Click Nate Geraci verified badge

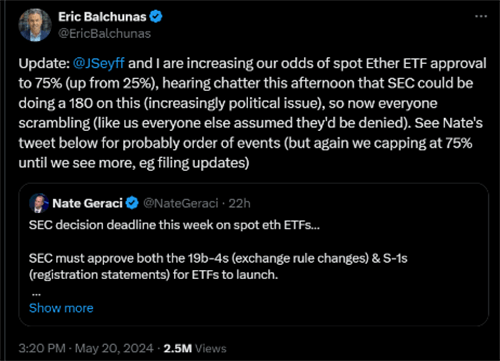132,203
